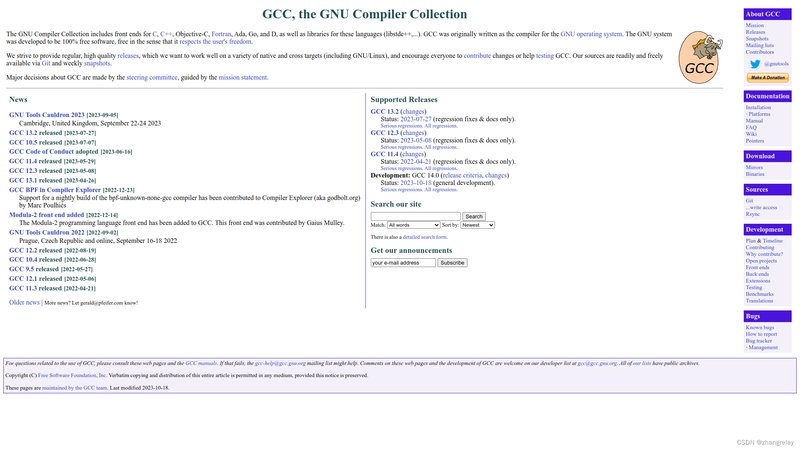Screen dimensions: 800x450
Task: Open the How to report link
Action: (x=761, y=334)
